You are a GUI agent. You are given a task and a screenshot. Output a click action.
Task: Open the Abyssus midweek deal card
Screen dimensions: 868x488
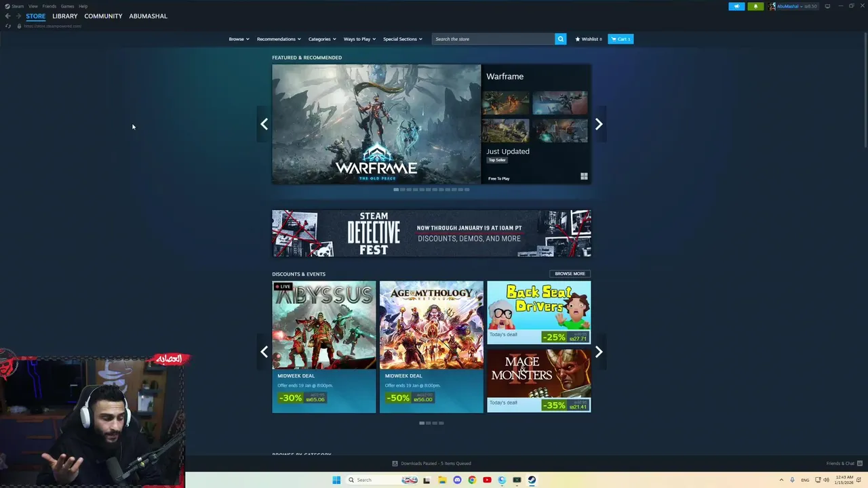coord(323,346)
